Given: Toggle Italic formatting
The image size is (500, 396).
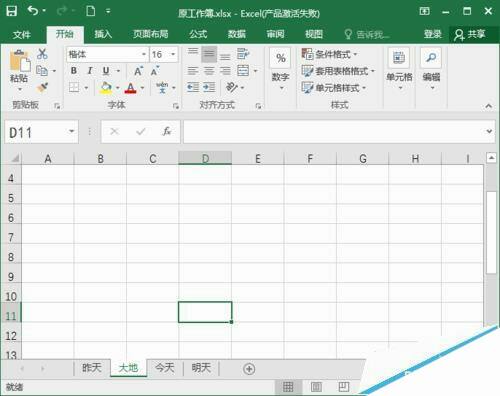Looking at the screenshot, I should click(x=90, y=71).
